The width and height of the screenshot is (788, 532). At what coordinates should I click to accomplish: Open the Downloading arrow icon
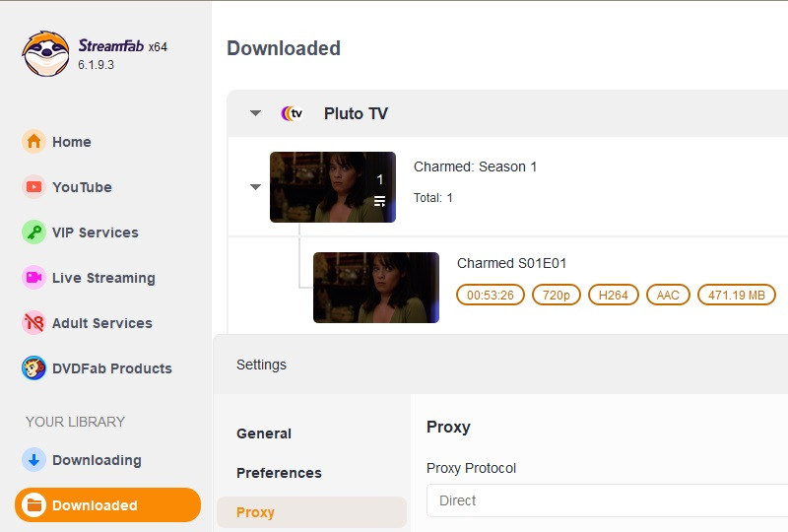34,460
